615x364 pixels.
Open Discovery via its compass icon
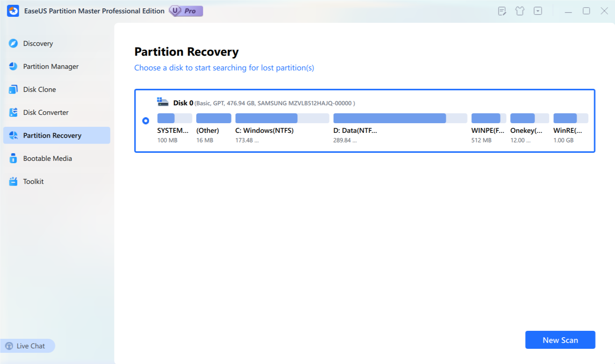coord(13,43)
